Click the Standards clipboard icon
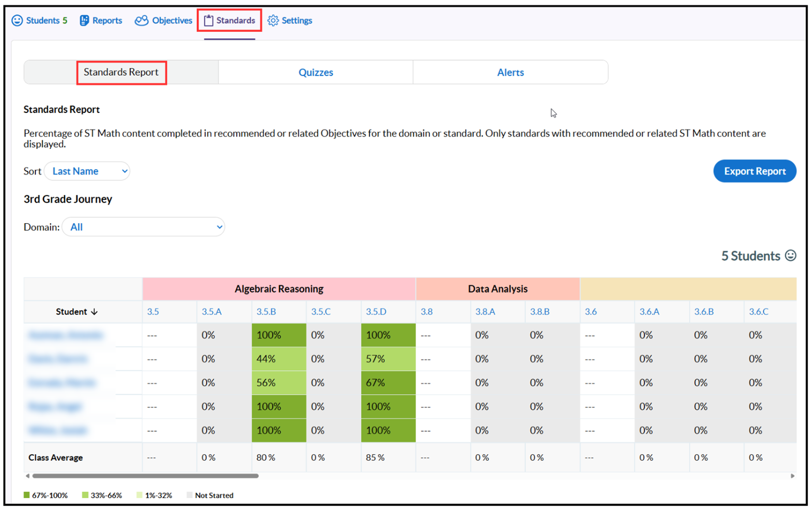Viewport: 812px width, 510px height. pyautogui.click(x=208, y=20)
